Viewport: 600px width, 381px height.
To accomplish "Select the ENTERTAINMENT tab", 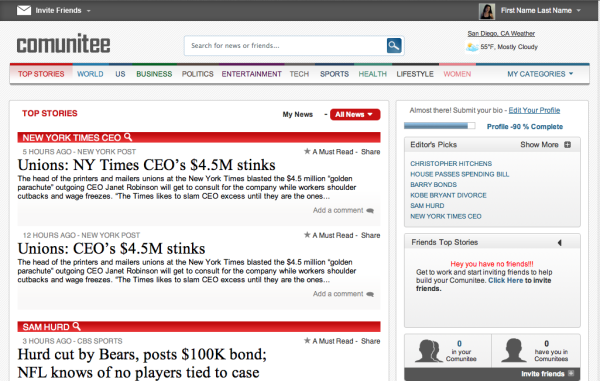I will coord(251,74).
